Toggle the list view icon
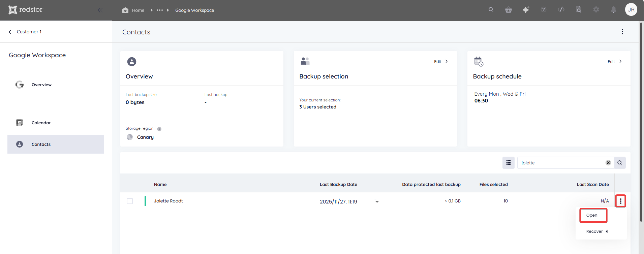This screenshot has width=644, height=254. (x=509, y=163)
